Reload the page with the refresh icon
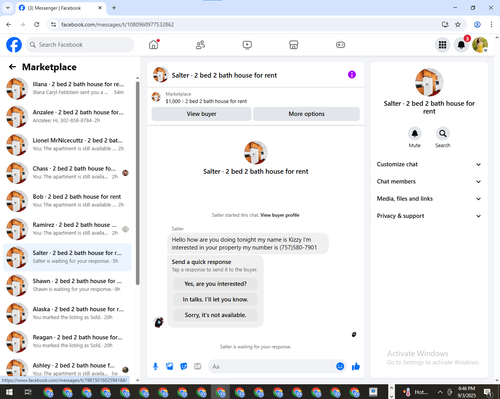Image resolution: width=500 pixels, height=399 pixels. coord(37,24)
